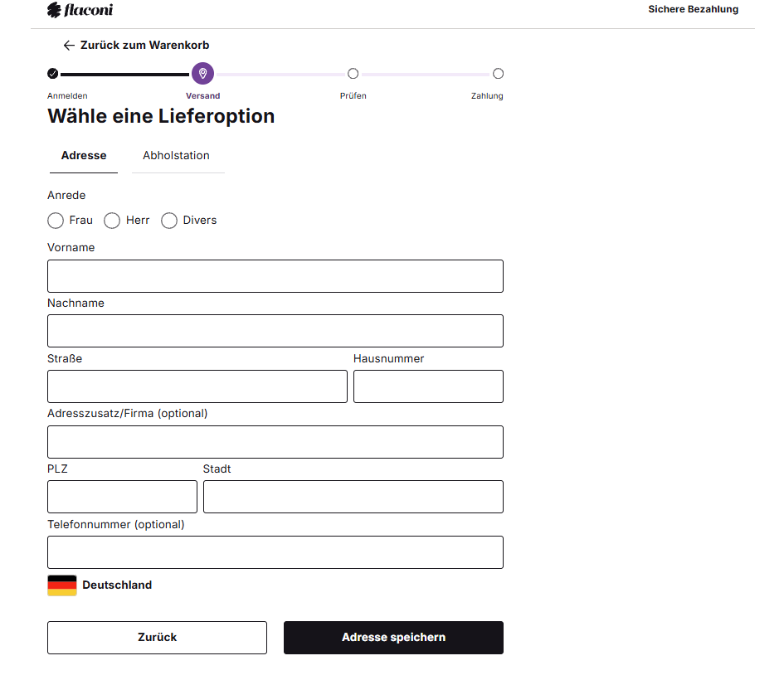Image resolution: width=784 pixels, height=680 pixels.
Task: Click the Deutschland country label
Action: tap(117, 585)
